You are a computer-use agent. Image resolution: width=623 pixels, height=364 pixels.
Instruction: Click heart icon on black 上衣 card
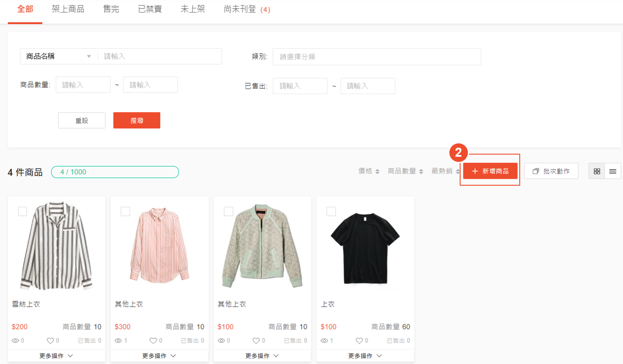(x=359, y=341)
